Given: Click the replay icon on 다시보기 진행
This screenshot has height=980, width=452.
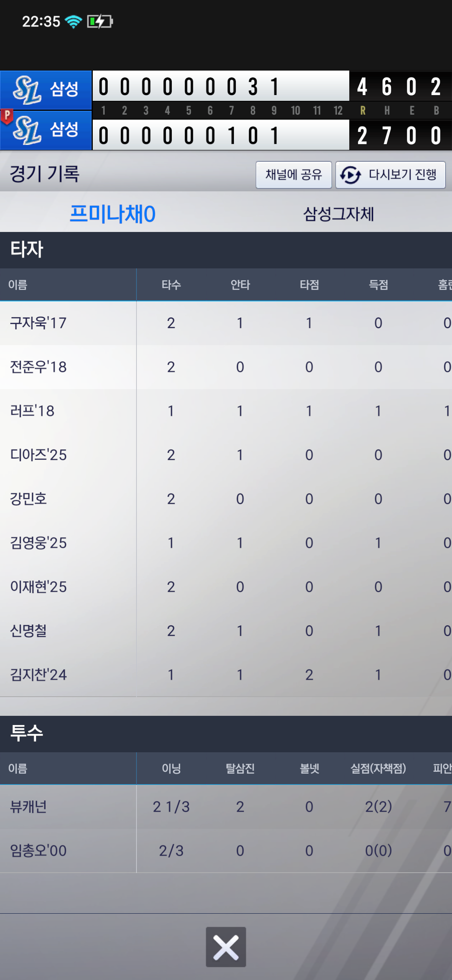Looking at the screenshot, I should (350, 175).
